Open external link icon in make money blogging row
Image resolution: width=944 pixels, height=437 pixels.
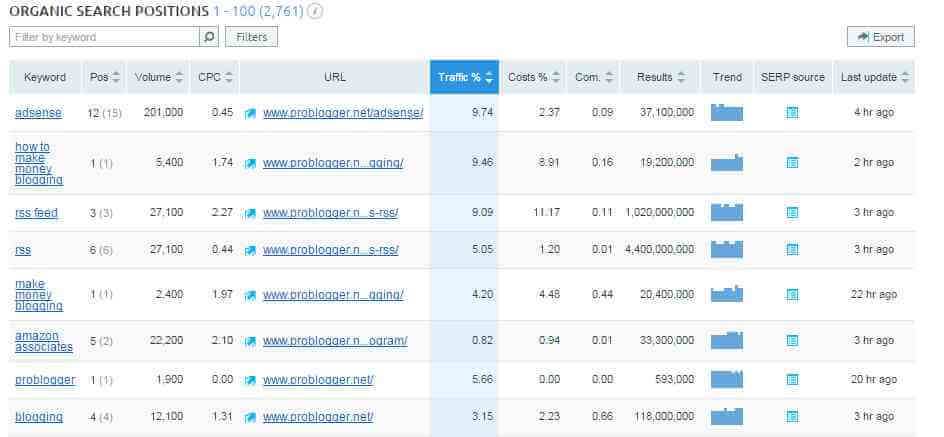(x=250, y=295)
